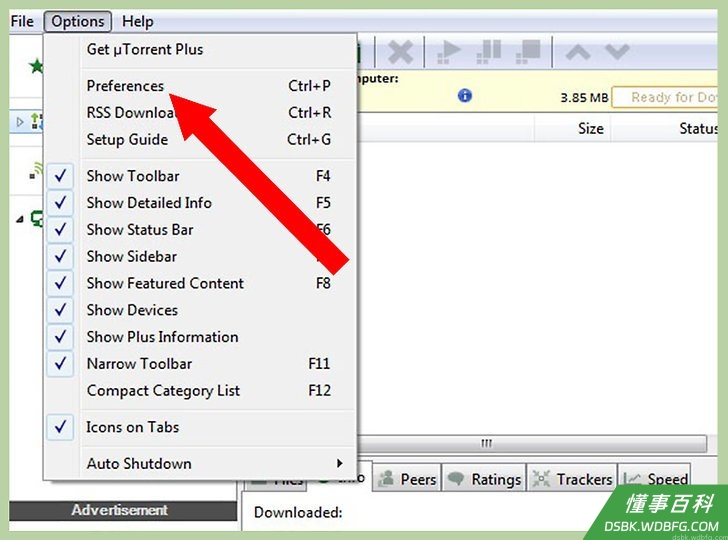Screen dimensions: 728x540
Task: Open the File menu
Action: [x=22, y=21]
